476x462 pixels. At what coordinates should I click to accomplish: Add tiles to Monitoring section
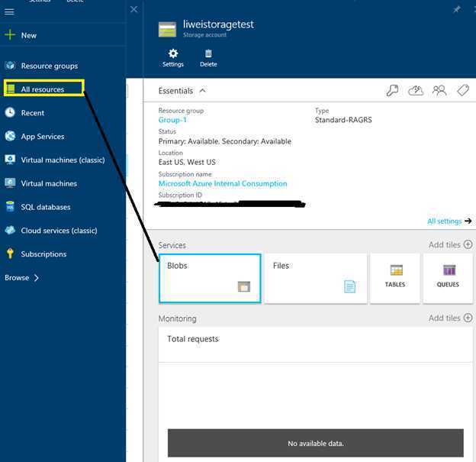pyautogui.click(x=451, y=318)
